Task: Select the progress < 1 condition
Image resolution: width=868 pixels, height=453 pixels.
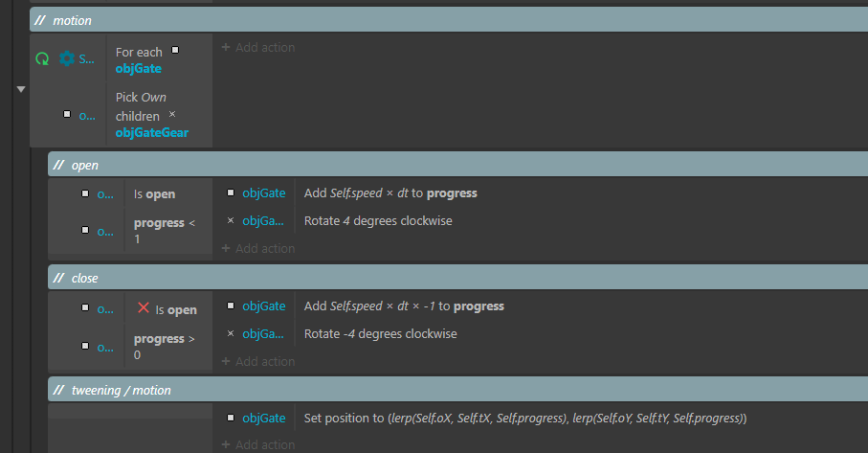Action: [168, 231]
